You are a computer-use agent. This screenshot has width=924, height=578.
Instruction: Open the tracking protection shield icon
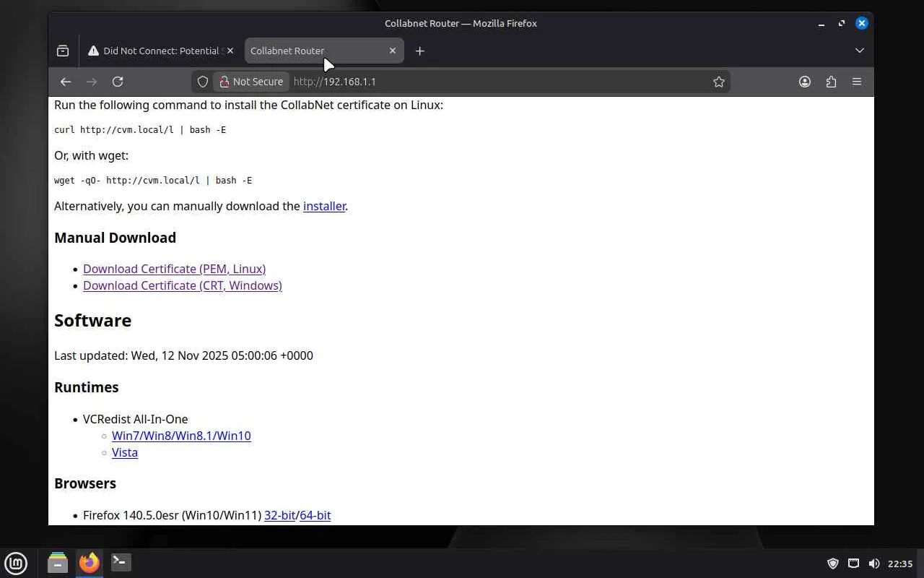(x=203, y=82)
